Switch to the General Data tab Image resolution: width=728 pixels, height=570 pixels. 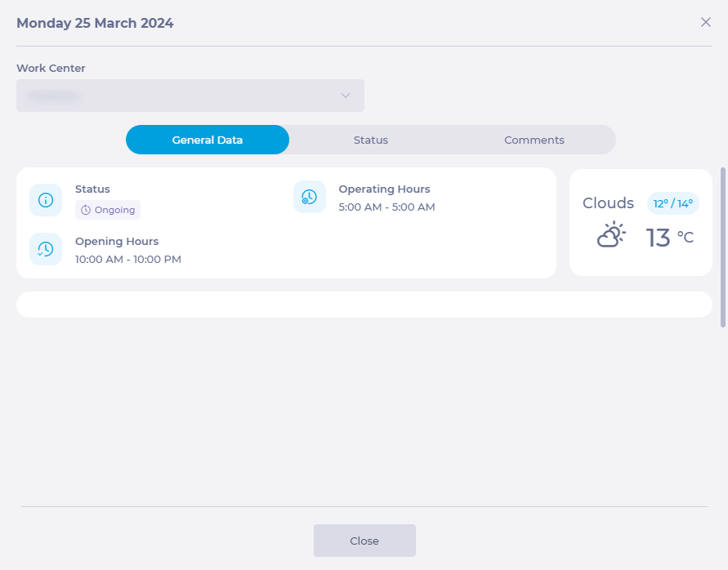point(208,140)
